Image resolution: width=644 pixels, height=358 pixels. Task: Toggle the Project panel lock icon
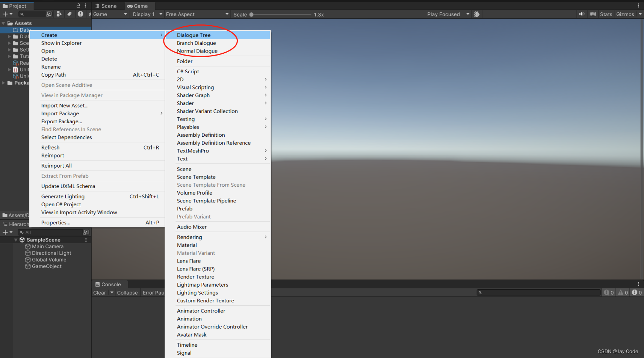pyautogui.click(x=78, y=6)
